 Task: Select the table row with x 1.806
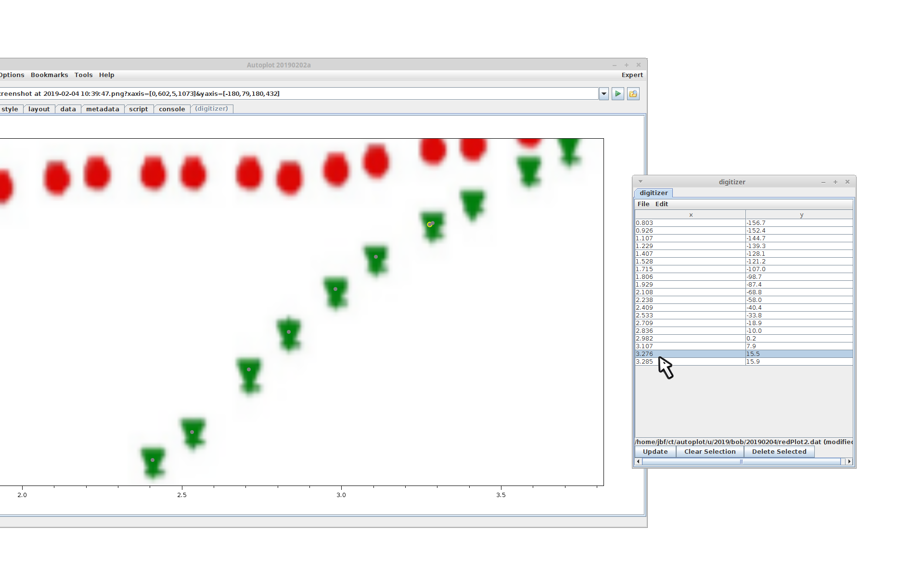point(744,277)
